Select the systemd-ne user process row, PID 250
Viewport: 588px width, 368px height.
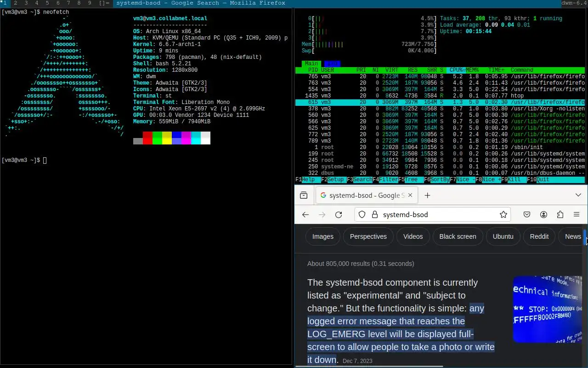[x=440, y=167]
